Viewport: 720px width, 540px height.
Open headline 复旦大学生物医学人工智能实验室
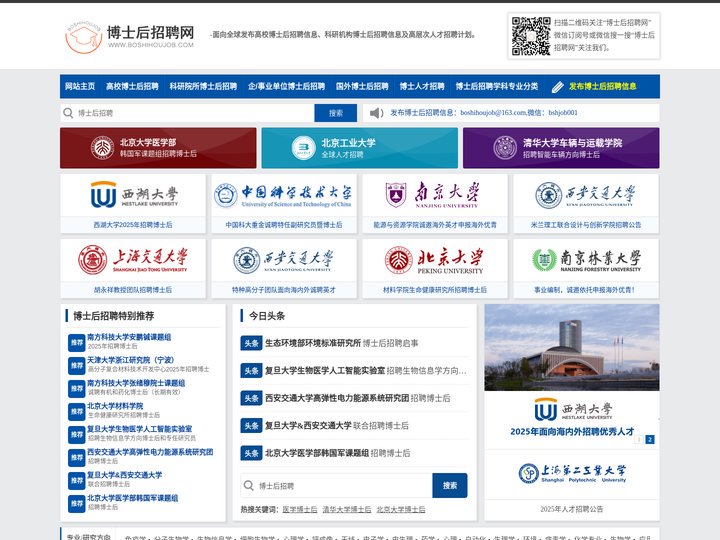[325, 371]
